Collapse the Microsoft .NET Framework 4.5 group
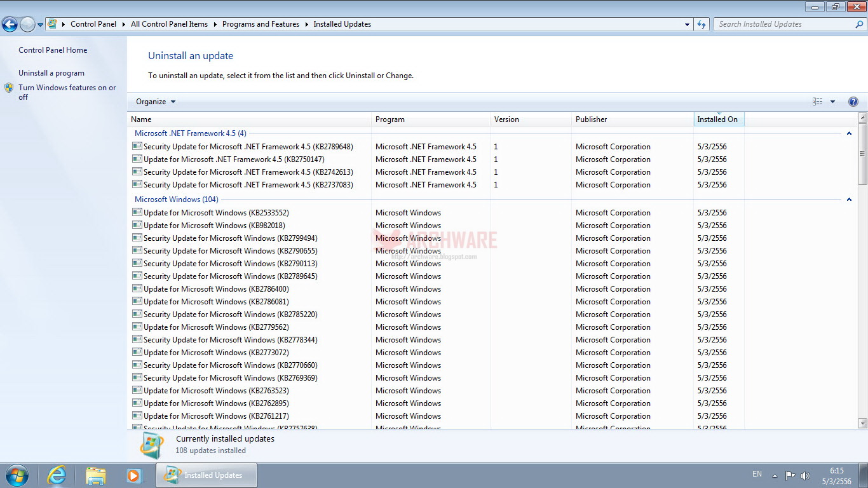Viewport: 868px width, 488px height. [849, 133]
